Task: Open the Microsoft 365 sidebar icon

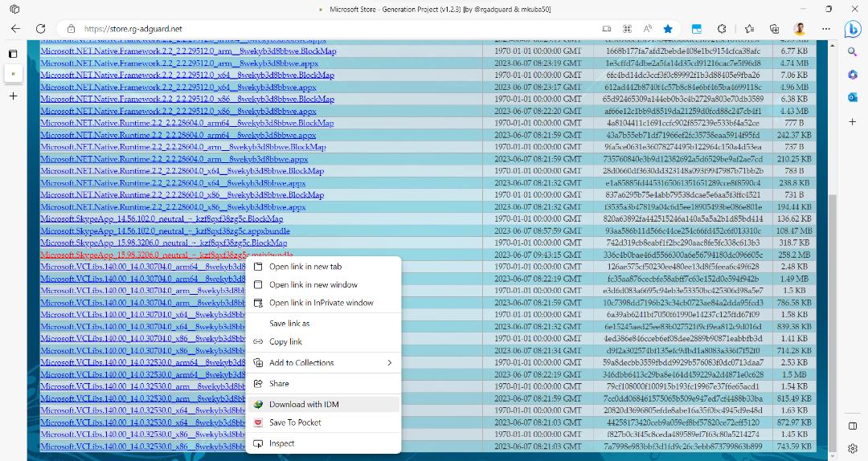Action: (853, 75)
